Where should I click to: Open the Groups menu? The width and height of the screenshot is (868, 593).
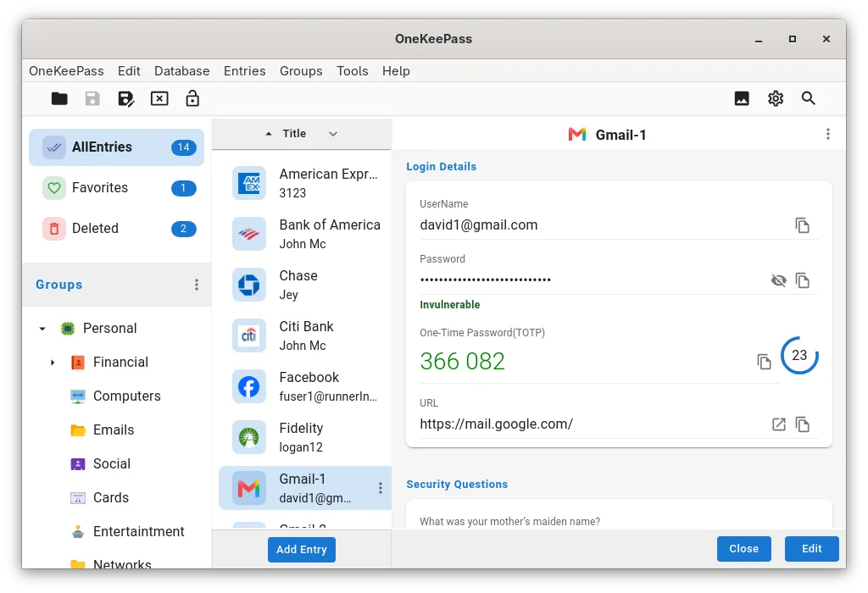[301, 71]
